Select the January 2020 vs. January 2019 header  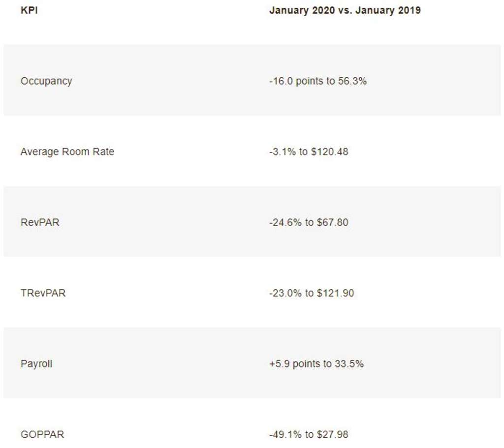(x=345, y=10)
